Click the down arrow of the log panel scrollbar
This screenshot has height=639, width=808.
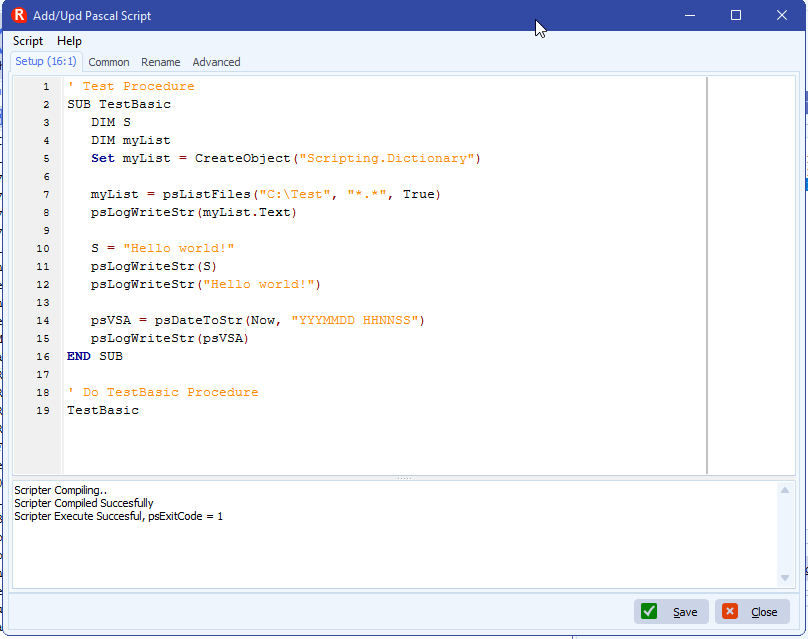[x=785, y=576]
